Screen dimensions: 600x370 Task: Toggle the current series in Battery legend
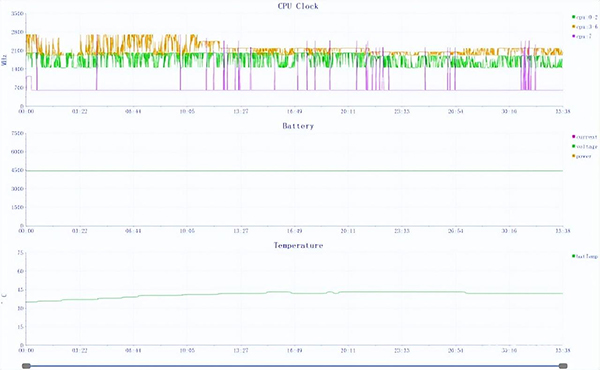(584, 137)
